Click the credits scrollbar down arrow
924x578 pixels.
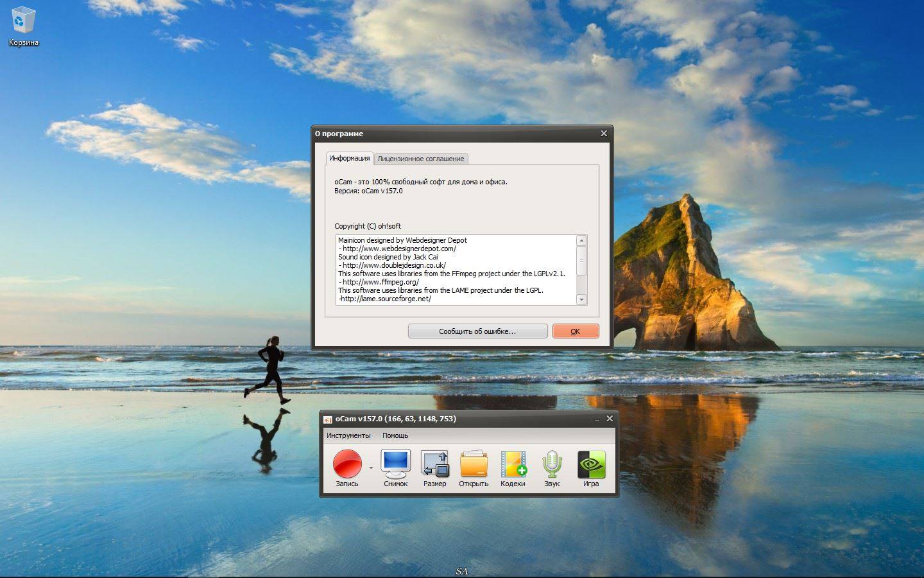click(x=581, y=299)
